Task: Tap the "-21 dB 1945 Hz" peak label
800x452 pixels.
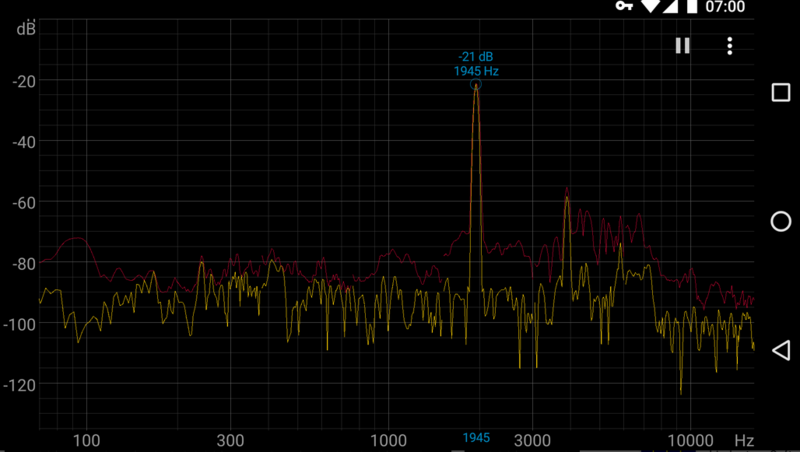Action: pyautogui.click(x=474, y=64)
